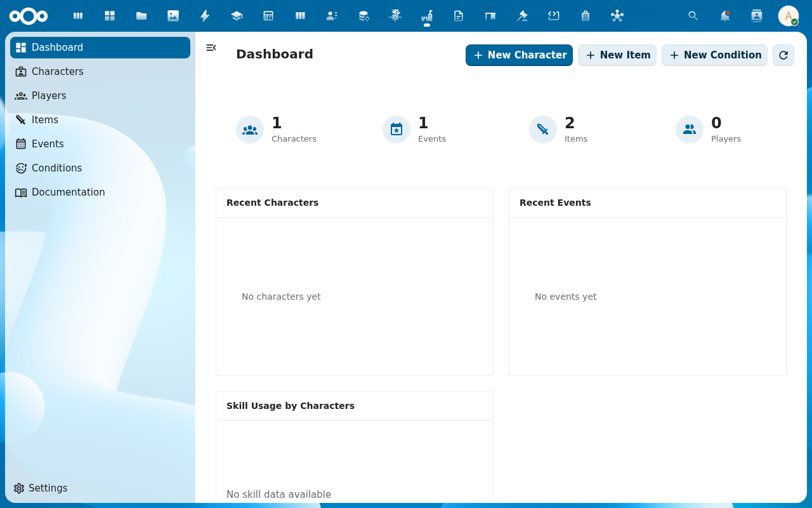Go to Conditions in the sidebar

(100, 168)
